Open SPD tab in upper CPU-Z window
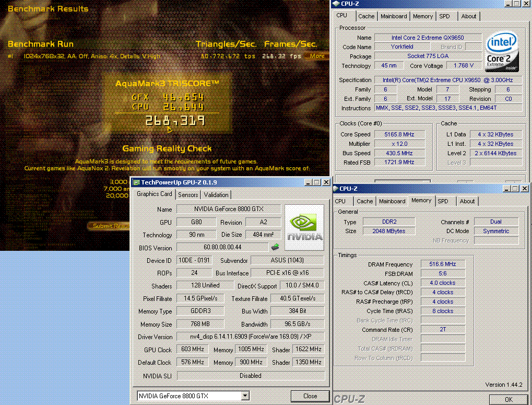This screenshot has height=405, width=532. [x=444, y=16]
